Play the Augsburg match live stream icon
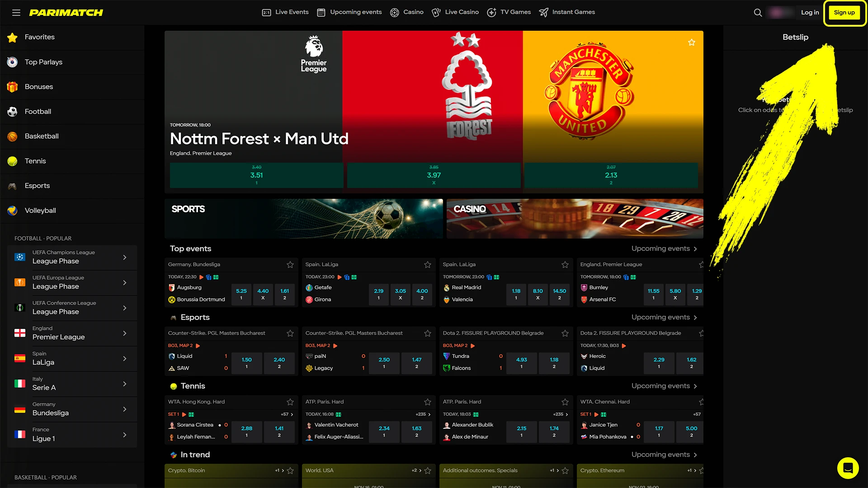The width and height of the screenshot is (868, 488). pyautogui.click(x=201, y=277)
